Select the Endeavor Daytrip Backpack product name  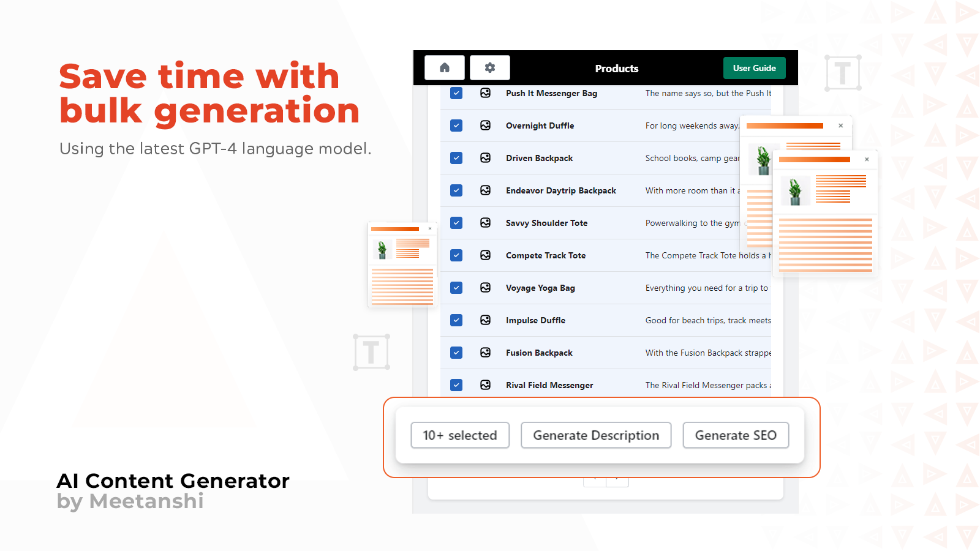tap(561, 190)
